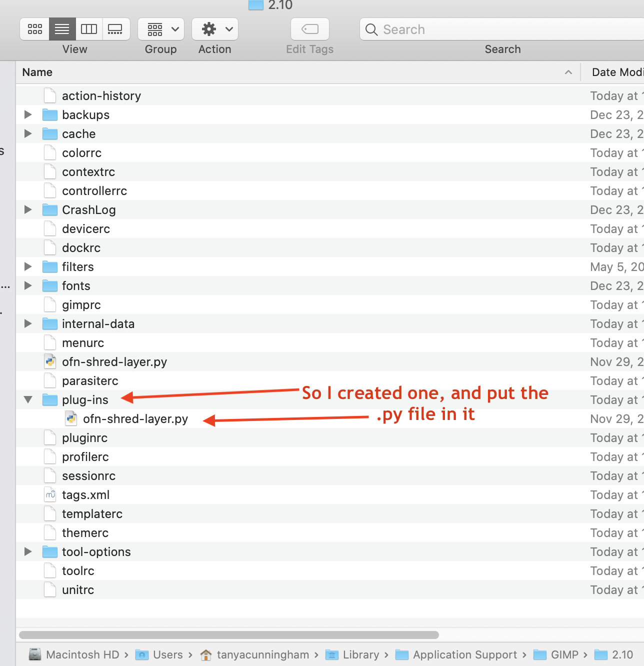Switch to list view mode
Image resolution: width=644 pixels, height=666 pixels.
(62, 29)
